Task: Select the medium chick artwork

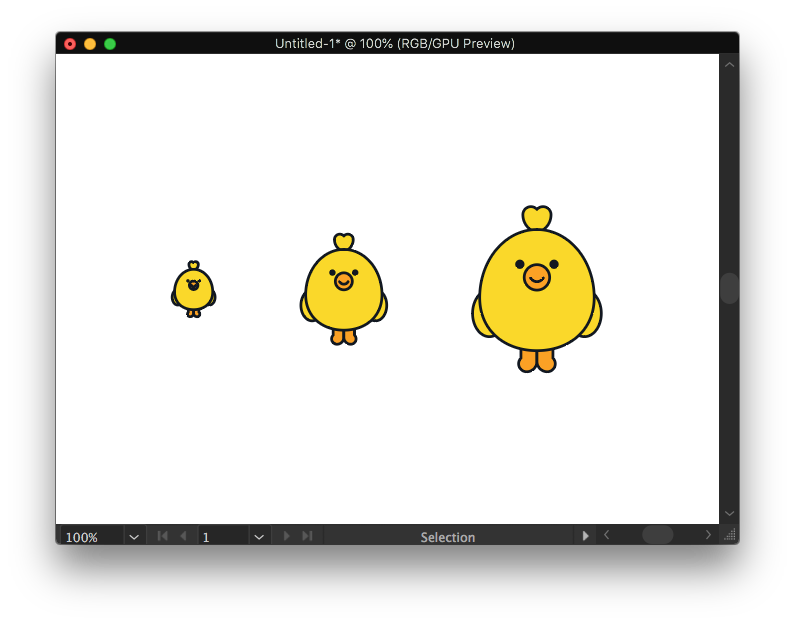Action: tap(344, 289)
